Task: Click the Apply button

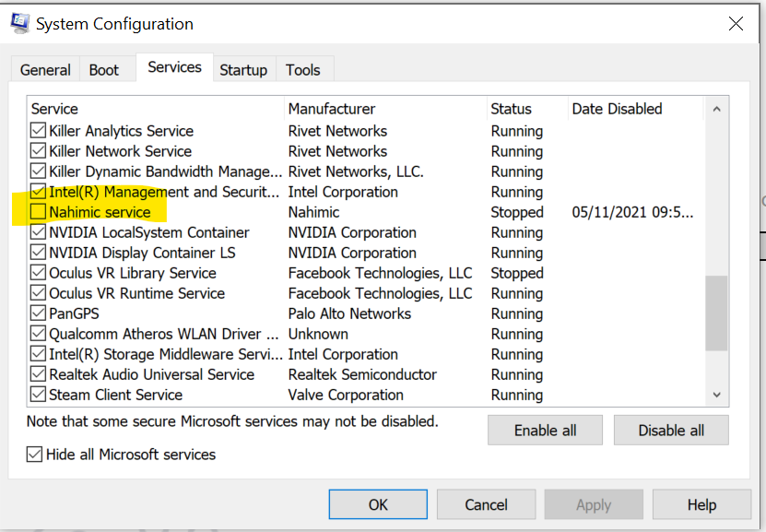Action: [594, 504]
